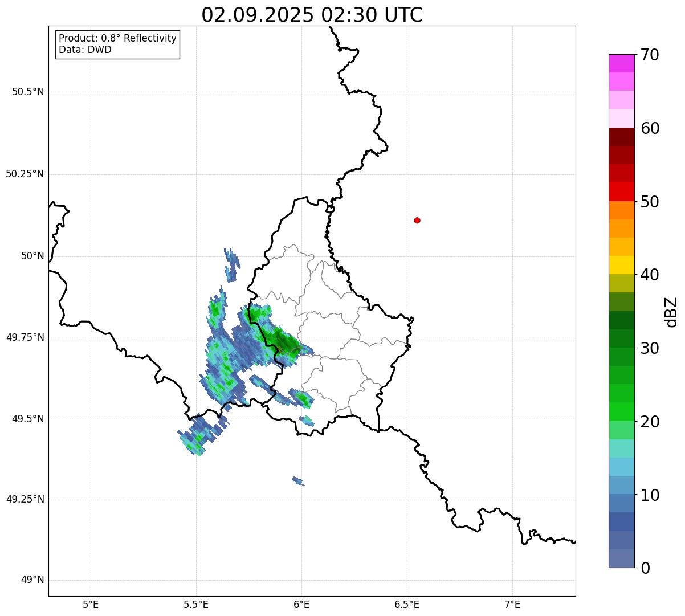Pick the top magenta swatch in colorbar
This screenshot has width=685, height=616.
pos(621,63)
